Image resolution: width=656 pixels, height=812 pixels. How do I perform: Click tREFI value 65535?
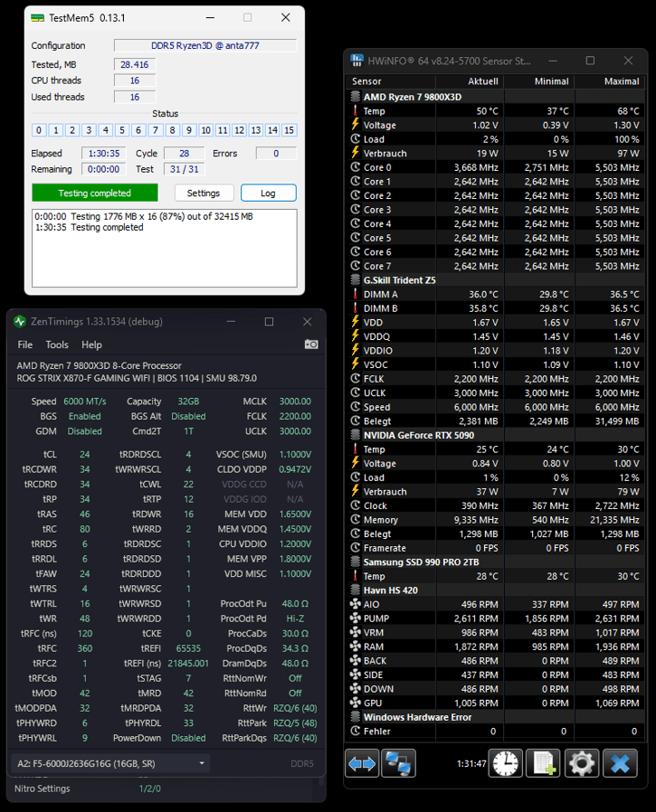point(188,648)
